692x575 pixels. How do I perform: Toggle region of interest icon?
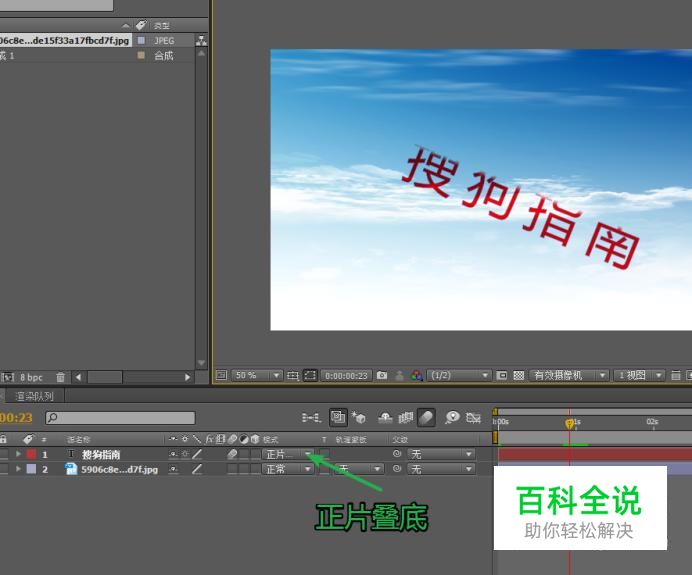click(502, 376)
